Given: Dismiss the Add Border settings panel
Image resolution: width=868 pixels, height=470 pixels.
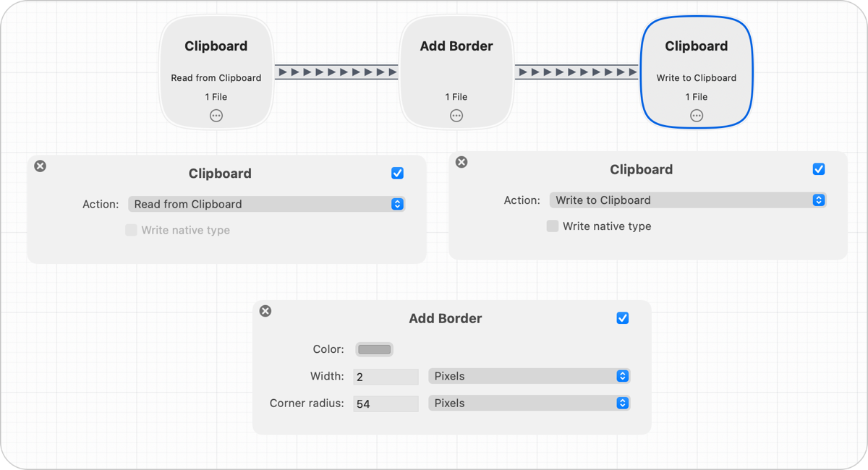Looking at the screenshot, I should click(x=265, y=311).
